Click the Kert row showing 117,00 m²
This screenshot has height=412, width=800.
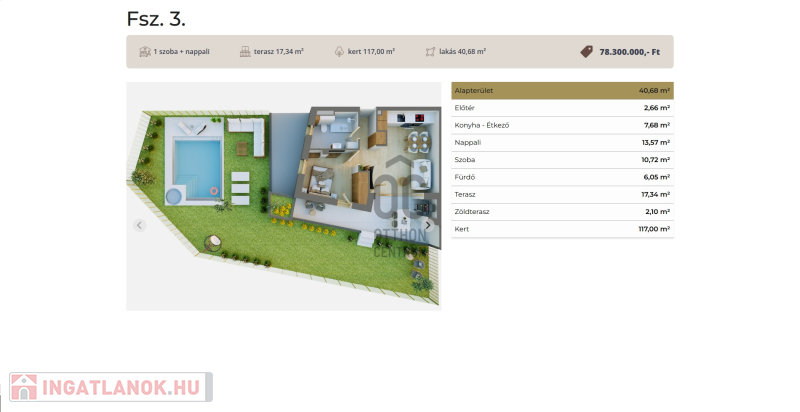pyautogui.click(x=562, y=229)
